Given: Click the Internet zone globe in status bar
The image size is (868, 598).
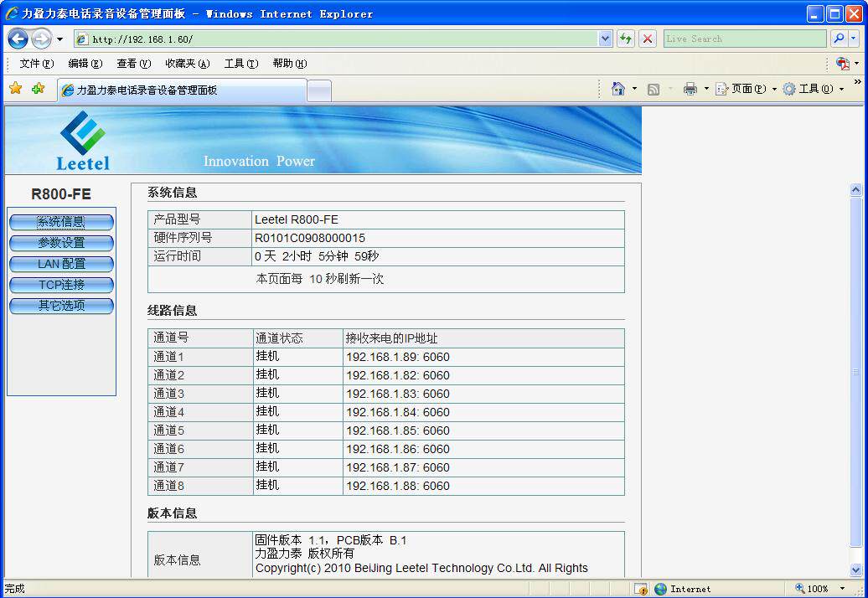Looking at the screenshot, I should click(660, 589).
